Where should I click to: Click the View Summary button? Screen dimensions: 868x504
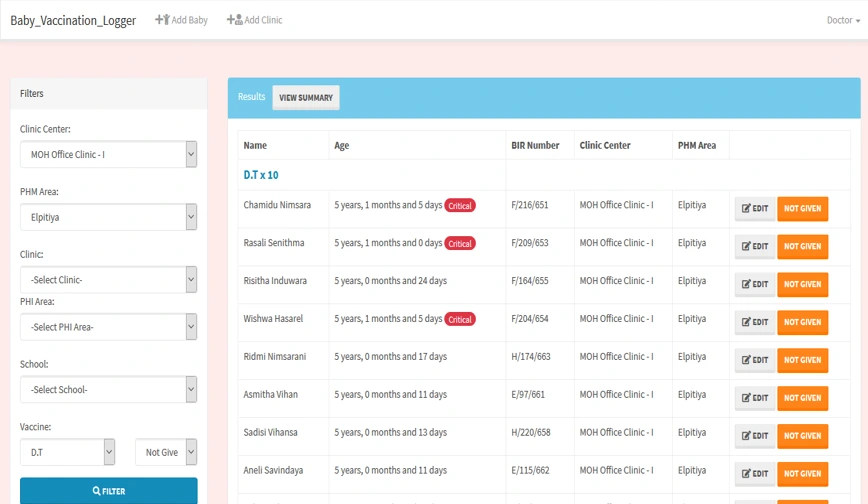click(x=306, y=98)
